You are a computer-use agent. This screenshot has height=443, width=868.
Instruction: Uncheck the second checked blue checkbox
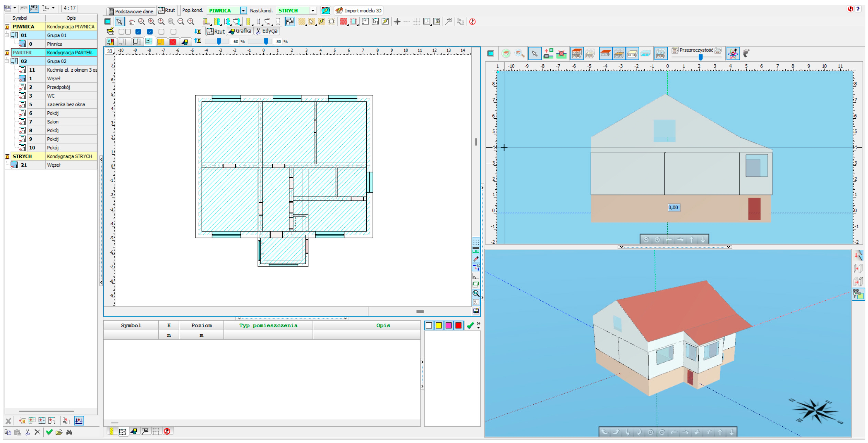150,32
